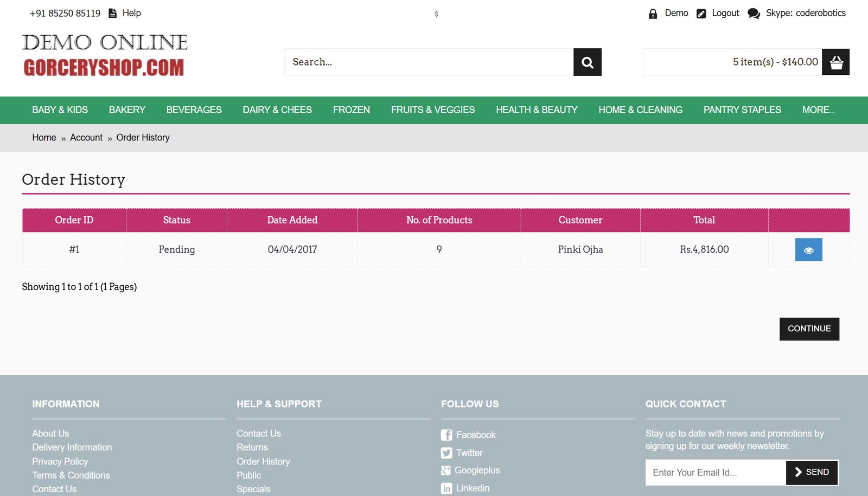868x496 pixels.
Task: Click No. of Products column header
Action: tap(439, 220)
